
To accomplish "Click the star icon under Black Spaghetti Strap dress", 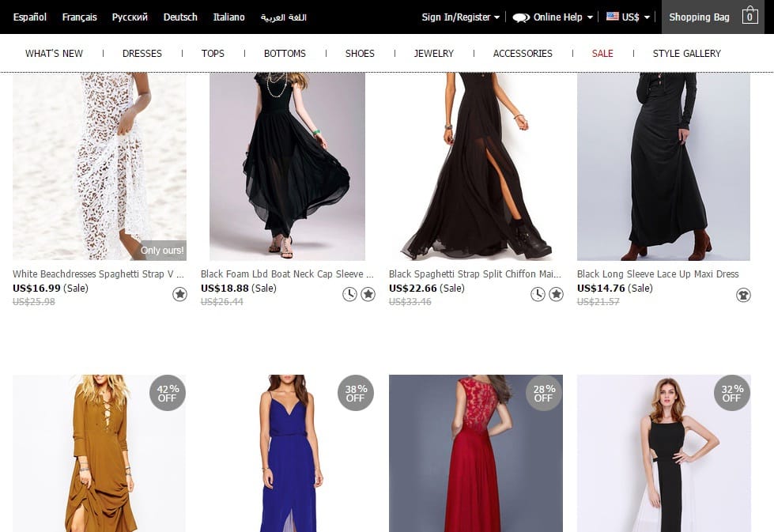I will [556, 294].
